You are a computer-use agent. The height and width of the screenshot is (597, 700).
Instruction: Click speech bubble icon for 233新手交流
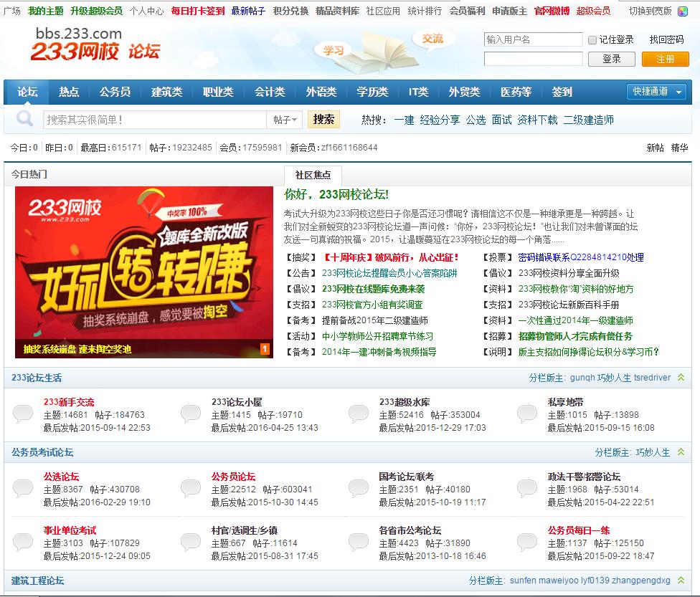(23, 414)
